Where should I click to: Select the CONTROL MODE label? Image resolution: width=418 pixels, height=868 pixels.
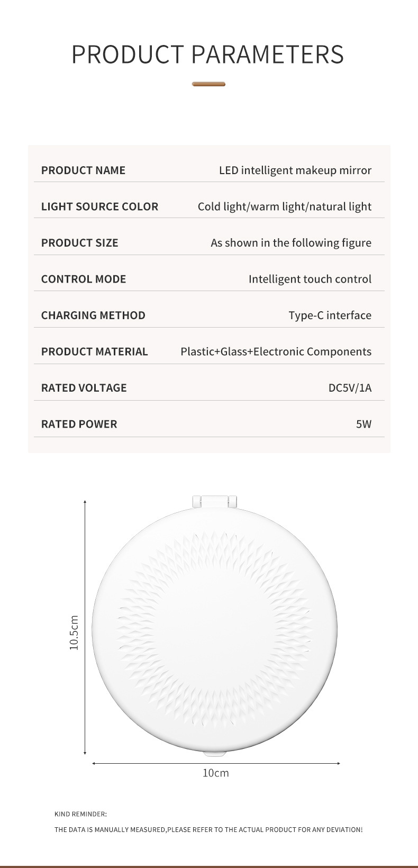[84, 279]
